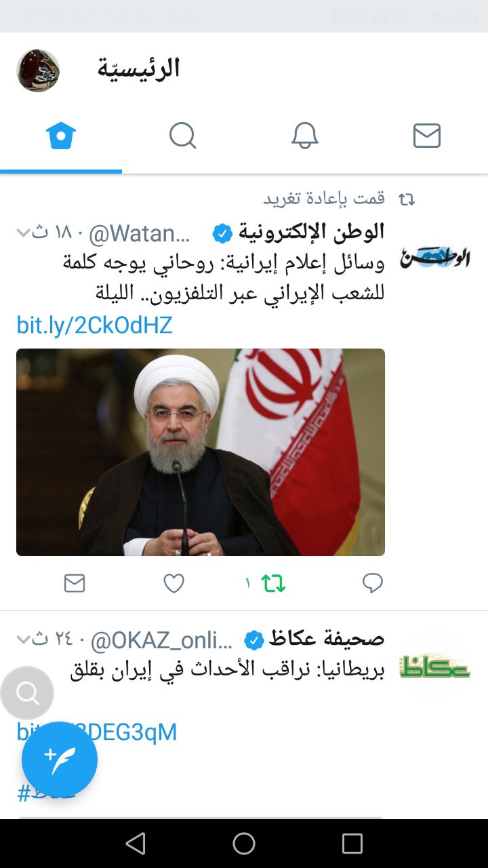Open the bit.ly/2CkOdHZ link

[x=95, y=325]
